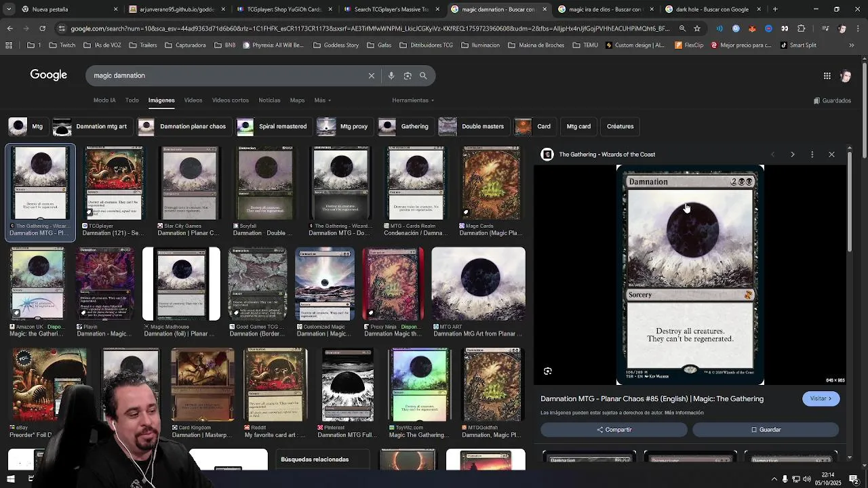
Task: View site information icon in address bar
Action: 62,28
